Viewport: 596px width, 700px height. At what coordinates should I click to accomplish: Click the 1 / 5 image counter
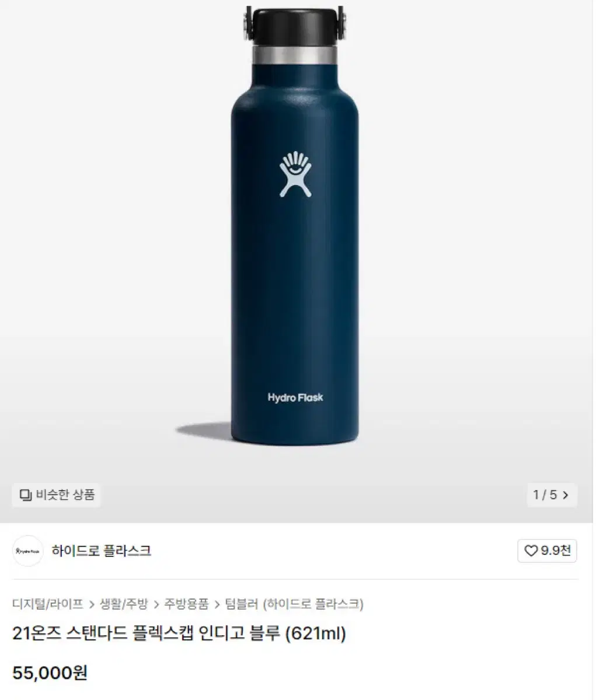point(545,496)
